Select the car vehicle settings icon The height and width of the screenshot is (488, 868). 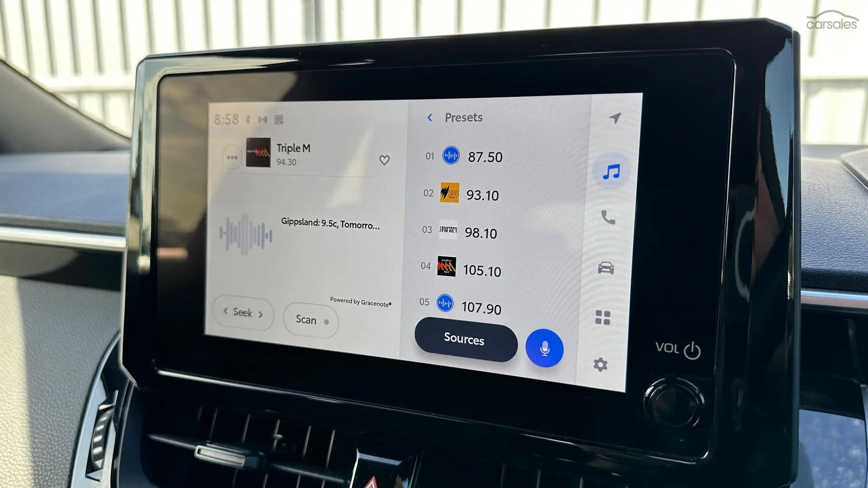(x=610, y=267)
